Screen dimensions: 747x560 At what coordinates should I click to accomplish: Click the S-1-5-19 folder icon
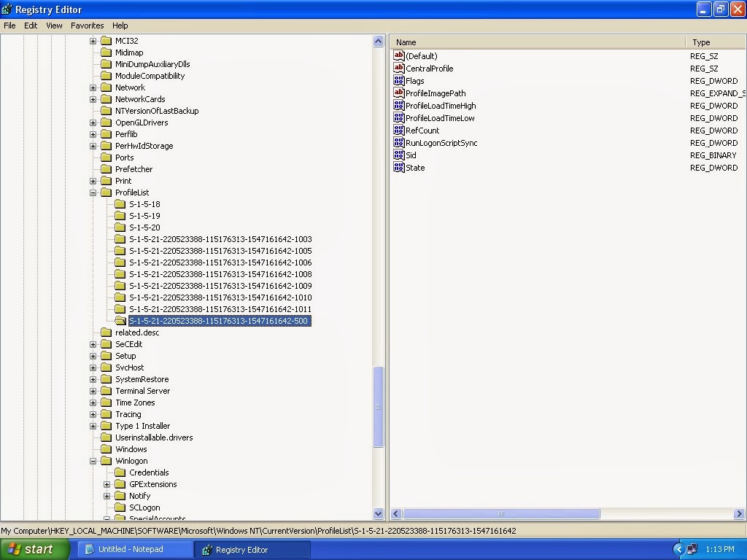120,216
